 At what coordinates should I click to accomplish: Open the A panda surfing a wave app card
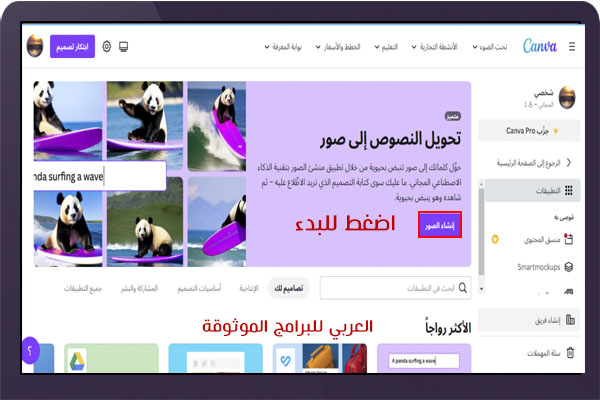coord(424,358)
